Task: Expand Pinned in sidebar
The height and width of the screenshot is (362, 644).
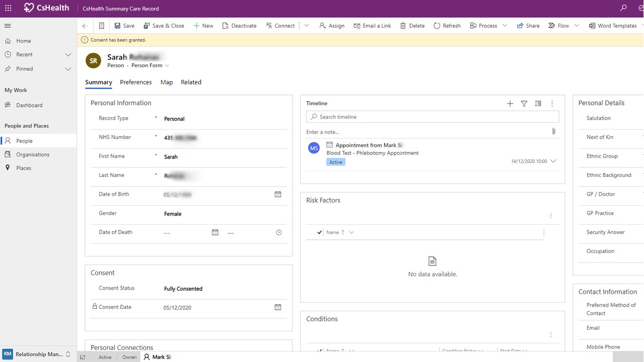Action: [68, 69]
